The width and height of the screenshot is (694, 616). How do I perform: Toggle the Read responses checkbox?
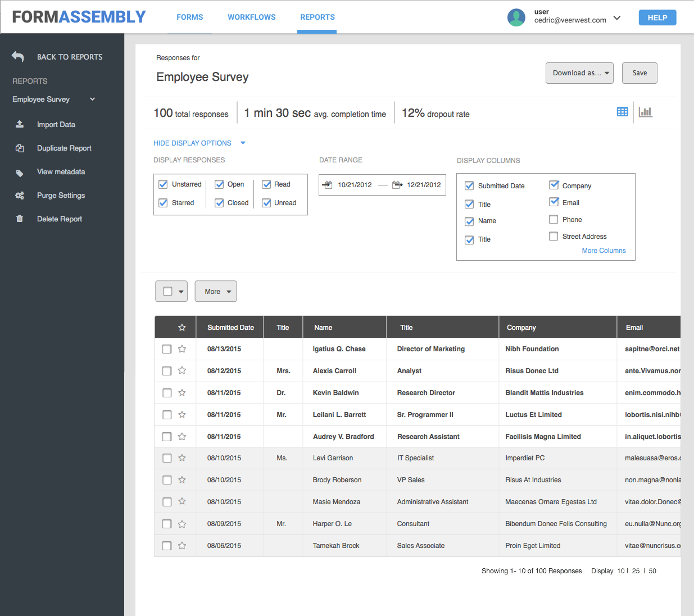click(266, 184)
